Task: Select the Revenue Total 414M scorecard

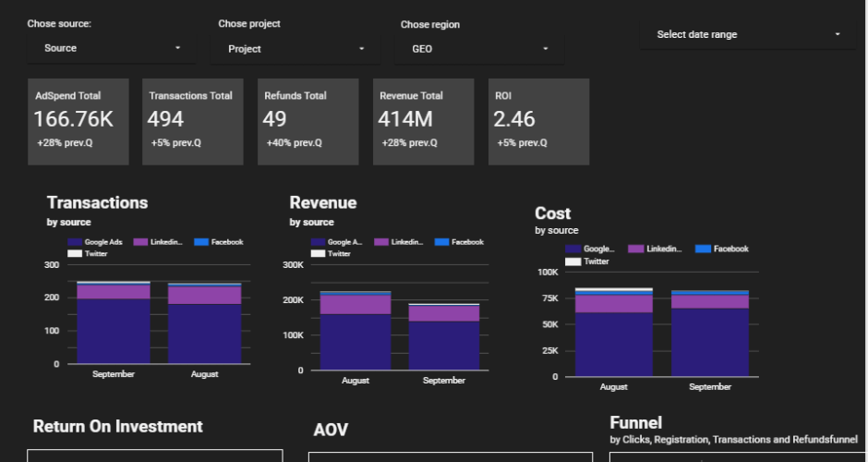Action: pos(422,122)
